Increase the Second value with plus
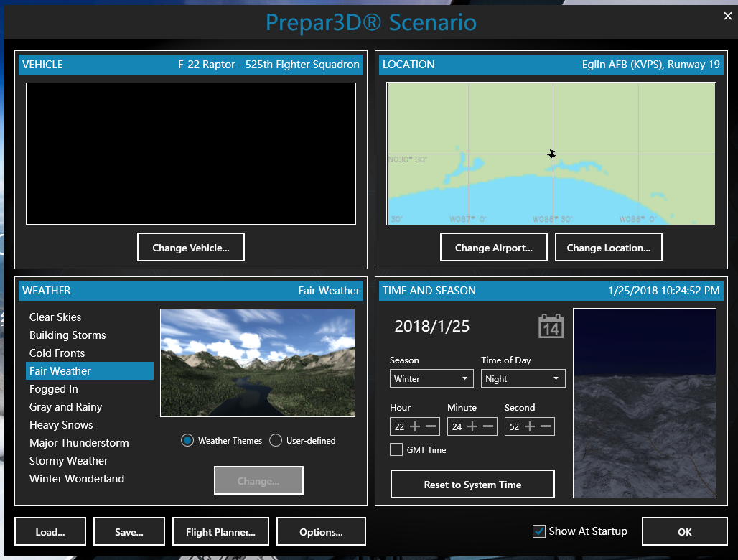The image size is (738, 560). pyautogui.click(x=530, y=426)
